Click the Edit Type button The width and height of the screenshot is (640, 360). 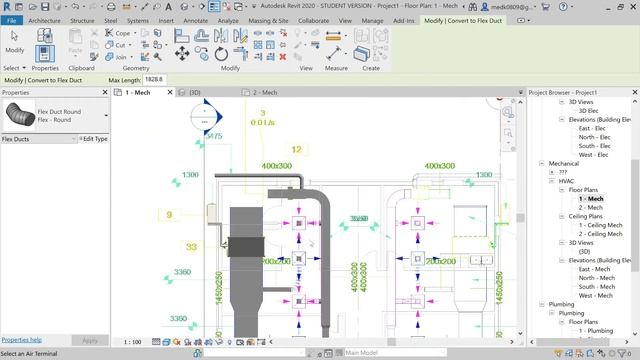coord(93,139)
